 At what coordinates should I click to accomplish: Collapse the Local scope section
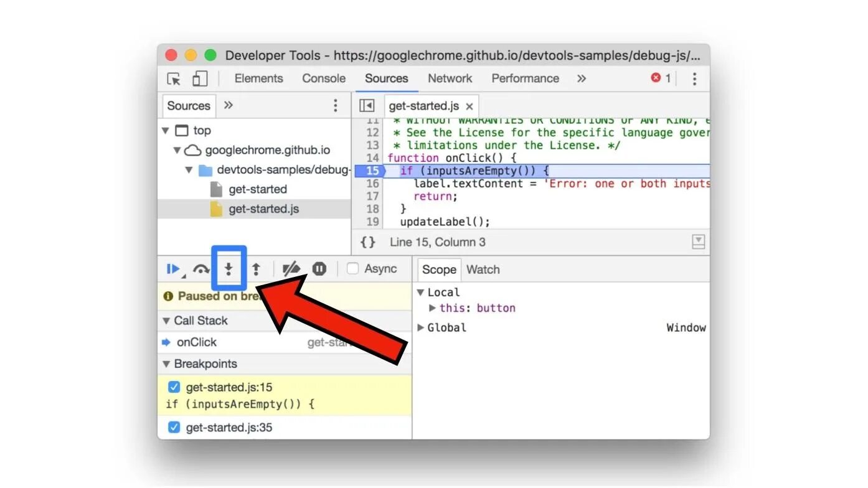[421, 293]
